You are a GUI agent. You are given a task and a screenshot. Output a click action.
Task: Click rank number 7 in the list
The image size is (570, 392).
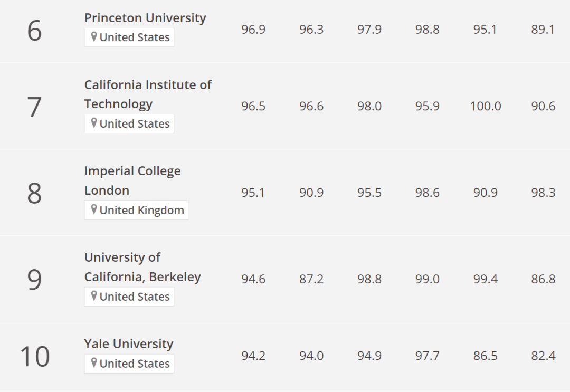34,107
